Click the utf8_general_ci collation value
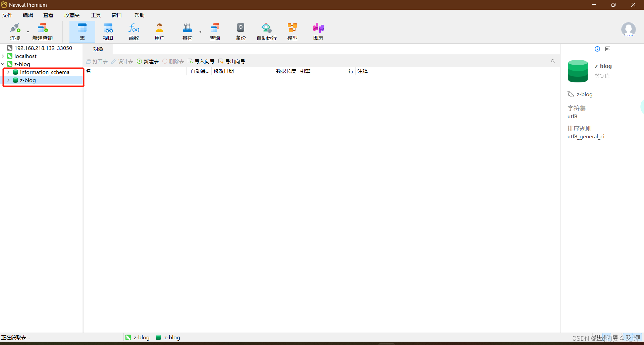 coord(586,137)
